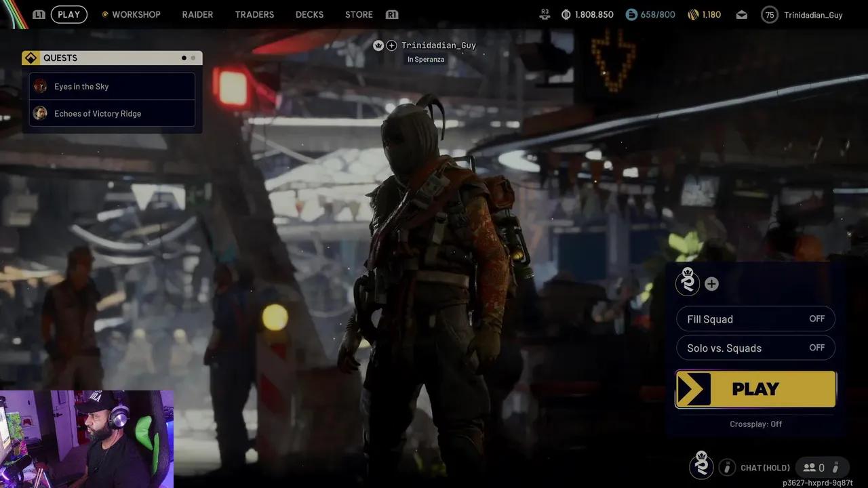Click the R1 bumper icon
The height and width of the screenshot is (488, 868).
click(391, 14)
